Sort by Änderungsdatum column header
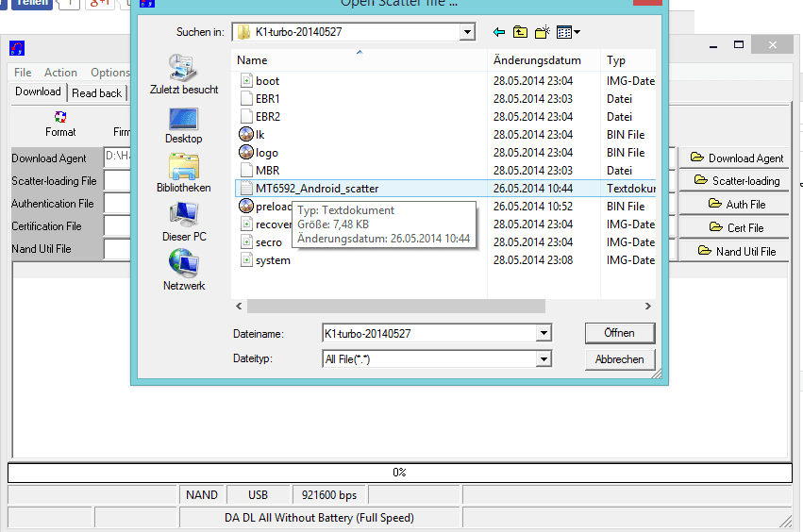This screenshot has width=803, height=532. click(544, 60)
